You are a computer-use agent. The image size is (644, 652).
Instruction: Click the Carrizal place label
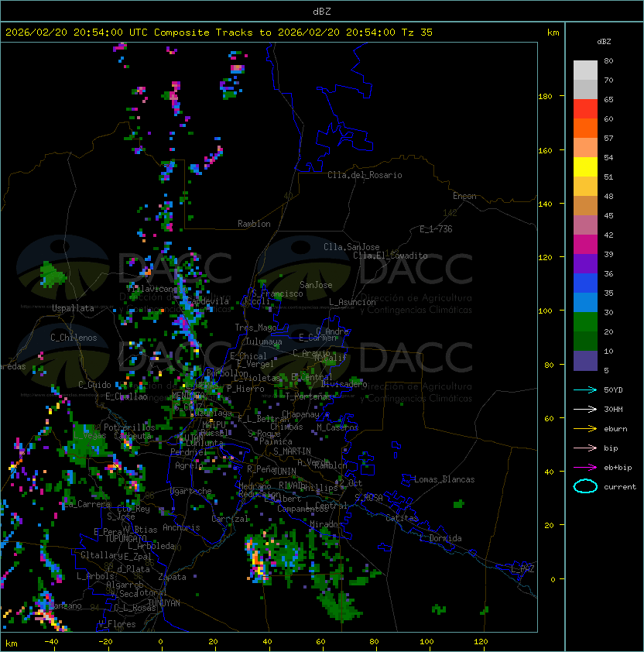[229, 519]
